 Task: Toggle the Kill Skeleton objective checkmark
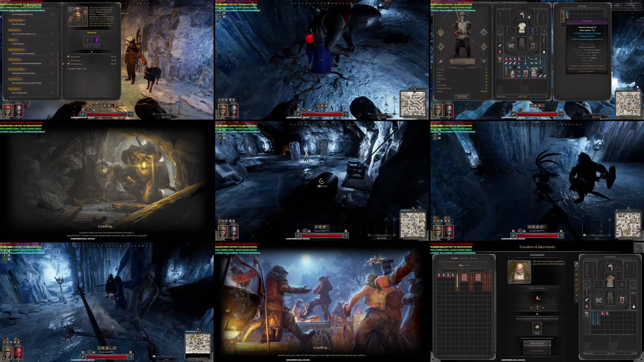pos(68,64)
